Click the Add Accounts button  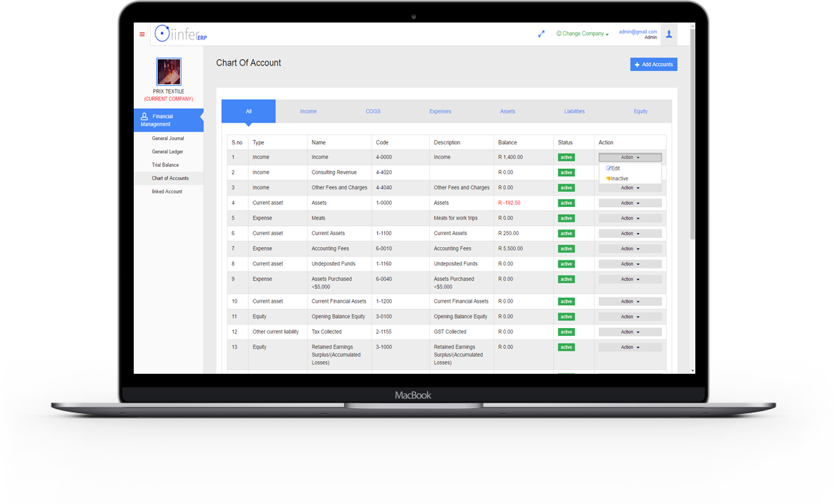point(654,64)
